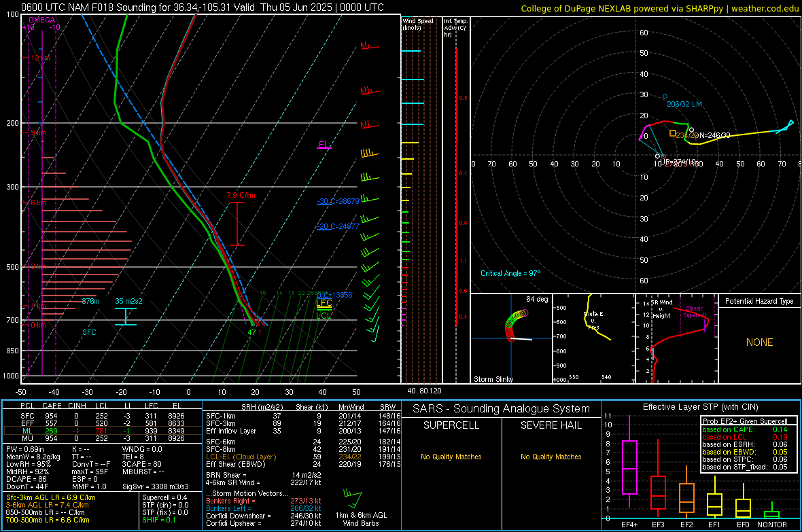802x532 pixels.
Task: Click the Corfidi Downshear vector line
Action: (x=264, y=516)
